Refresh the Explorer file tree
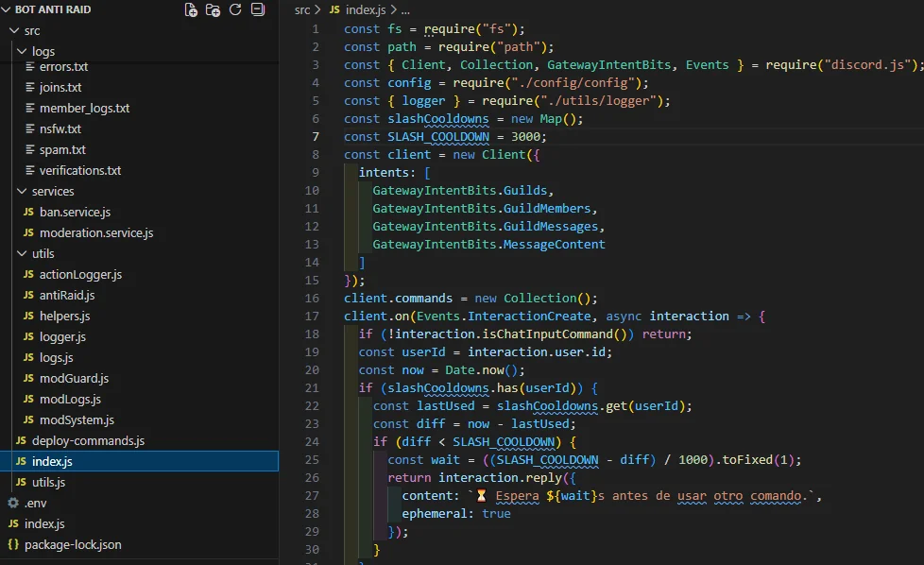924x565 pixels. (235, 10)
